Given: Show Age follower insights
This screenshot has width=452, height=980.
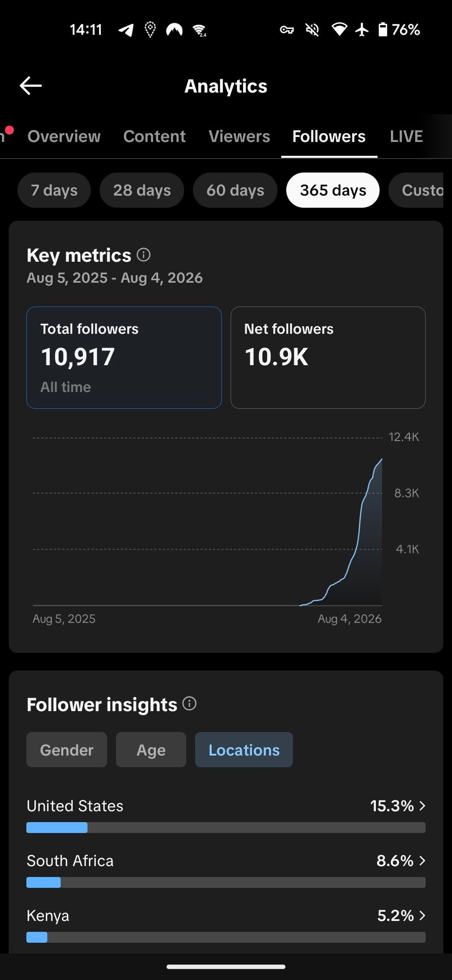Looking at the screenshot, I should click(151, 750).
